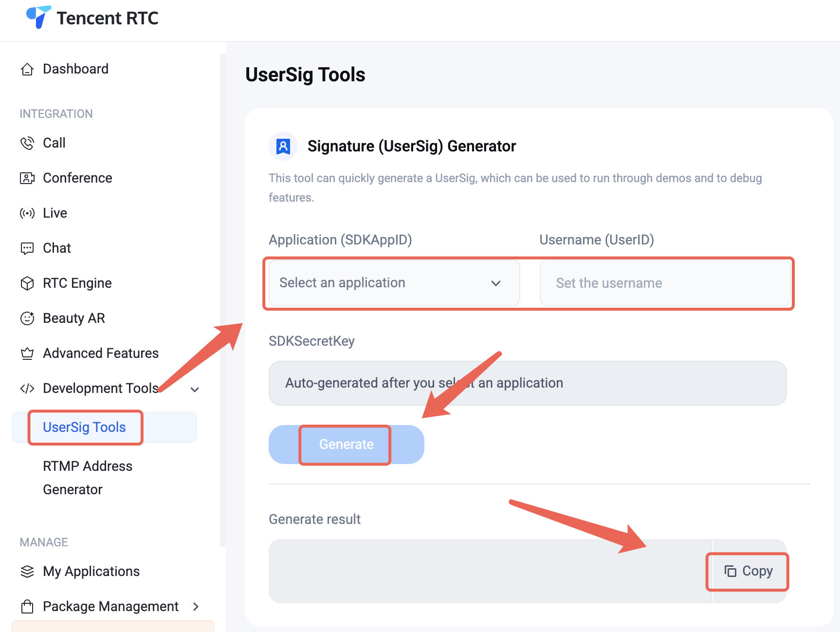Open the Conference menu entry label
This screenshot has width=840, height=632.
pyautogui.click(x=77, y=178)
